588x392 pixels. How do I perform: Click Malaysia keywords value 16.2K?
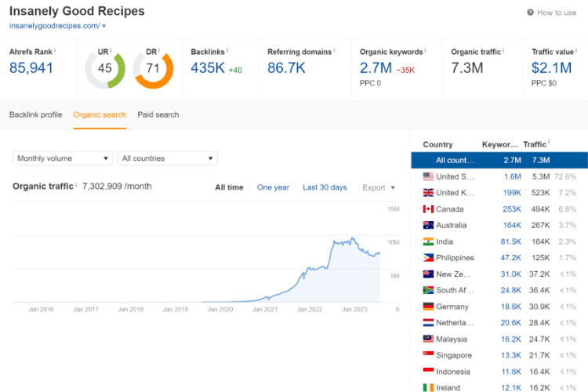click(x=510, y=339)
